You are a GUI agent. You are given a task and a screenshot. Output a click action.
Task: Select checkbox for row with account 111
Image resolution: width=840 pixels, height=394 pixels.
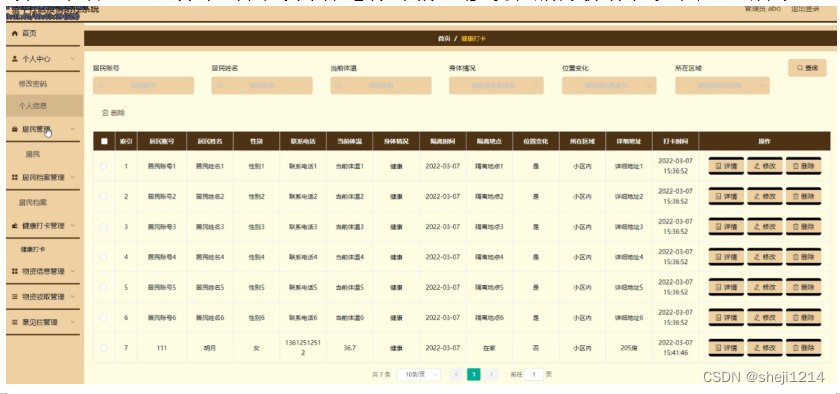click(x=103, y=348)
